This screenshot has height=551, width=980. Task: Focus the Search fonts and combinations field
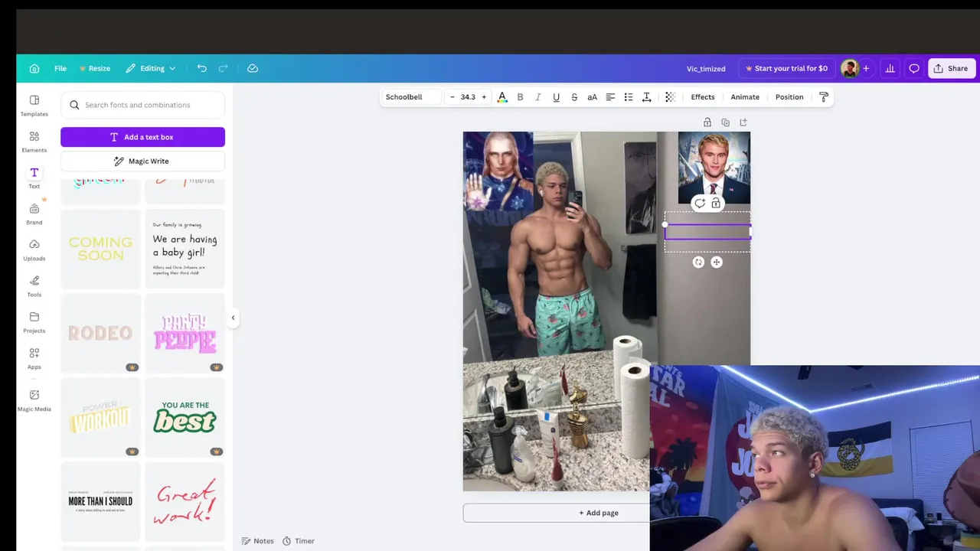coord(142,105)
